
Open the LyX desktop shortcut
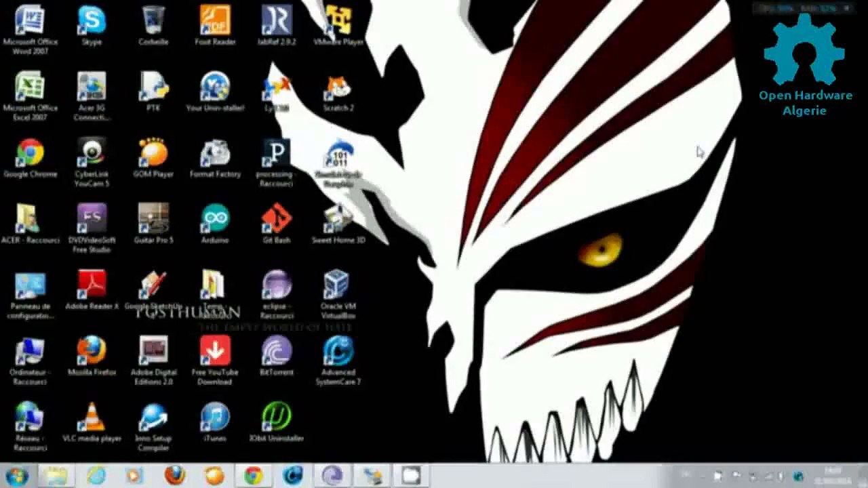click(277, 91)
